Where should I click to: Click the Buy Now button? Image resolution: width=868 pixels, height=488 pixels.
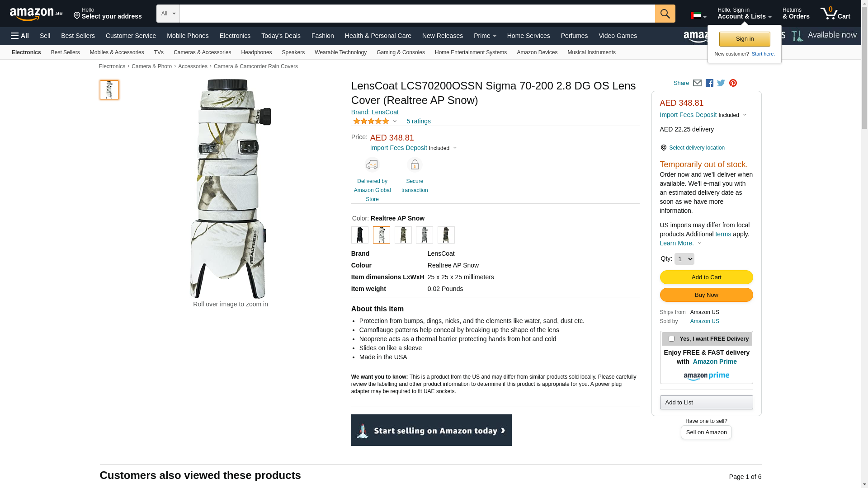[706, 295]
